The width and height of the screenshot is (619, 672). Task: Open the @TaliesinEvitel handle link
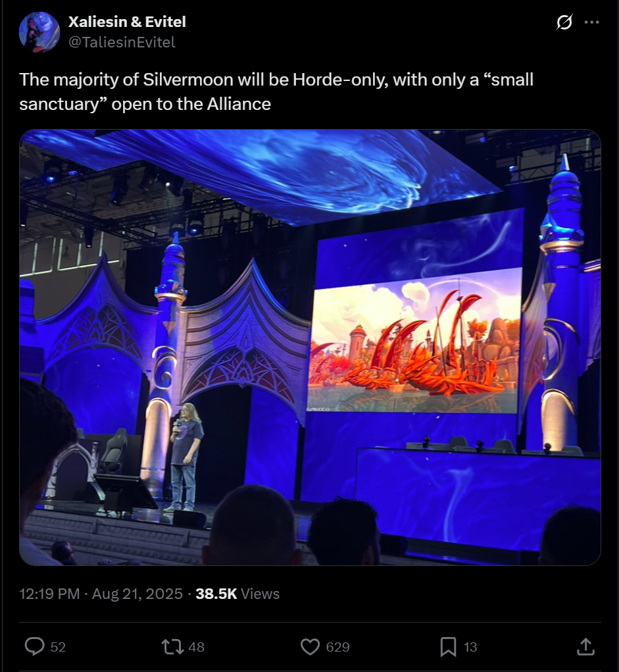tap(122, 42)
